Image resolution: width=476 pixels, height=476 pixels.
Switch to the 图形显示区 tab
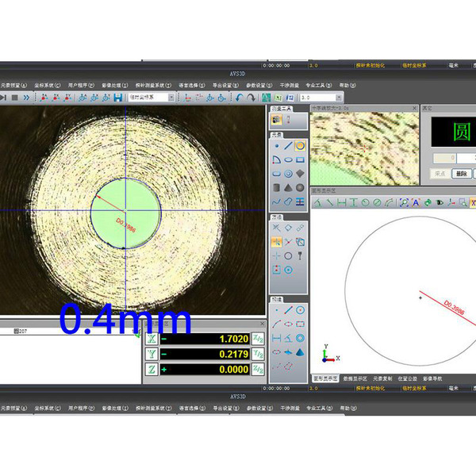325,378
